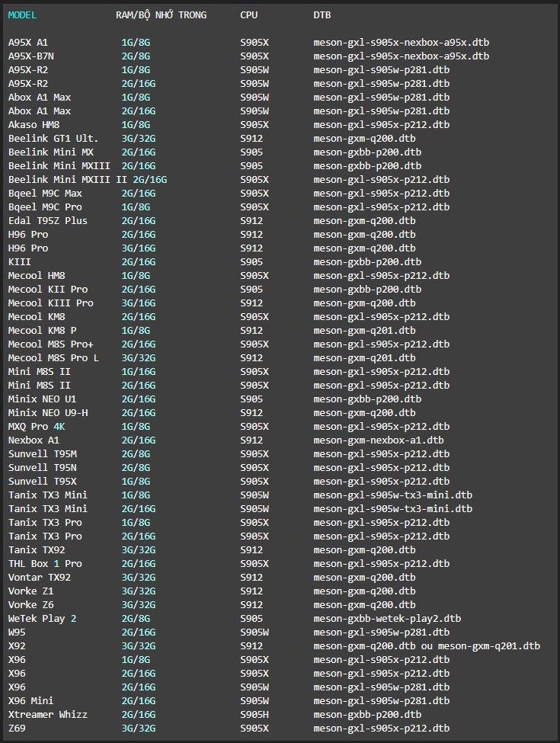This screenshot has width=560, height=743.
Task: Click Tanix TX92 model name
Action: pos(37,550)
